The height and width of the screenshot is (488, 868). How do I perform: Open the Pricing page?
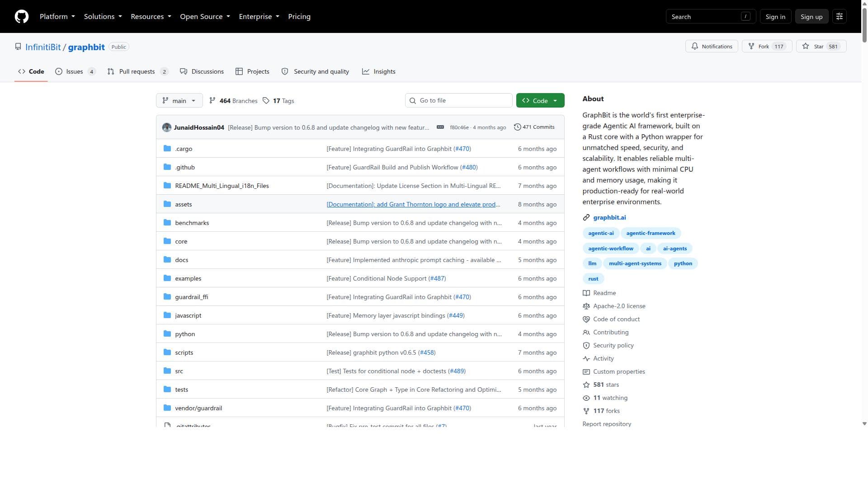299,17
